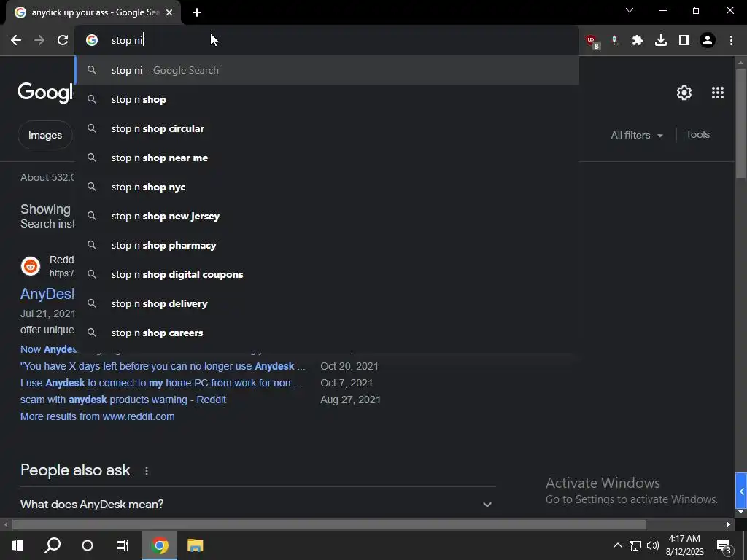Open the volume tray icon
This screenshot has width=747, height=560.
pos(653,545)
